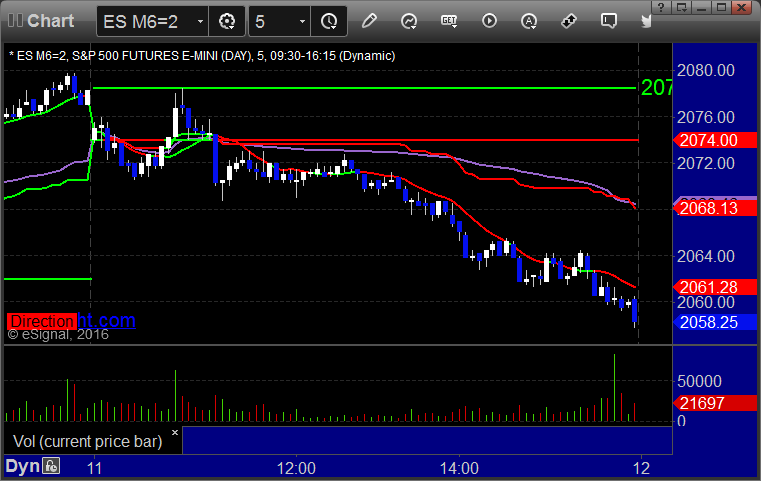Click the 2080.00 price axis label
Viewport: 761px width, 481px height.
pyautogui.click(x=706, y=70)
